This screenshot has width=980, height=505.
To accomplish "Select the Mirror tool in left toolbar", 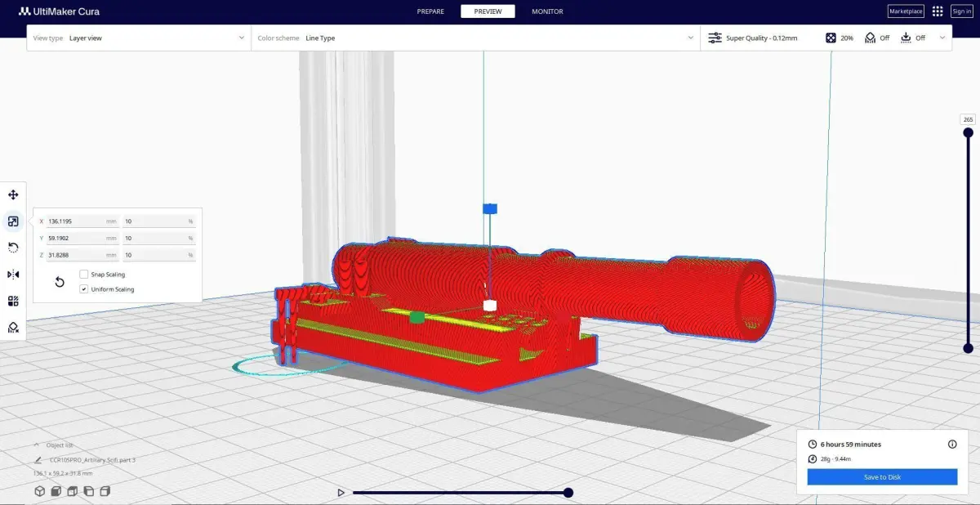I will pos(13,275).
